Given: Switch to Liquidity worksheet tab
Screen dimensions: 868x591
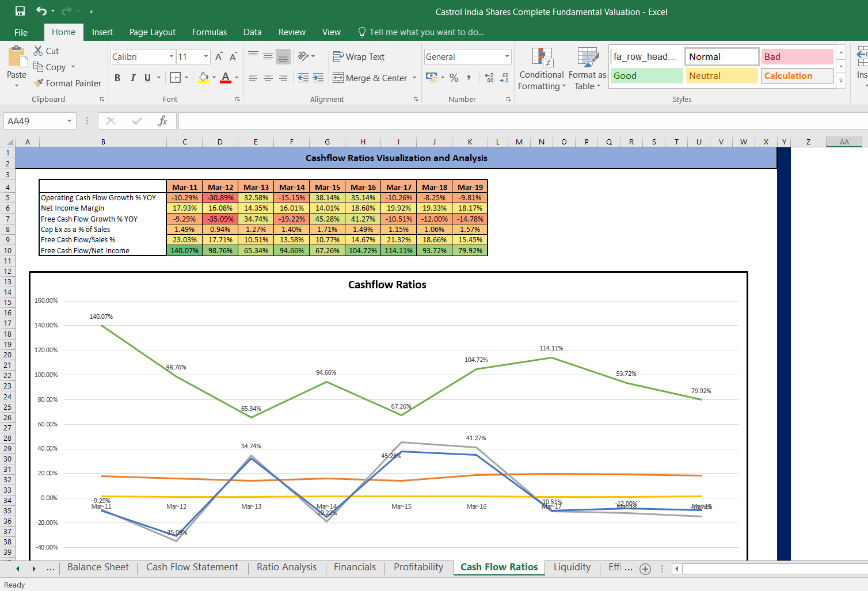Looking at the screenshot, I should pyautogui.click(x=572, y=567).
